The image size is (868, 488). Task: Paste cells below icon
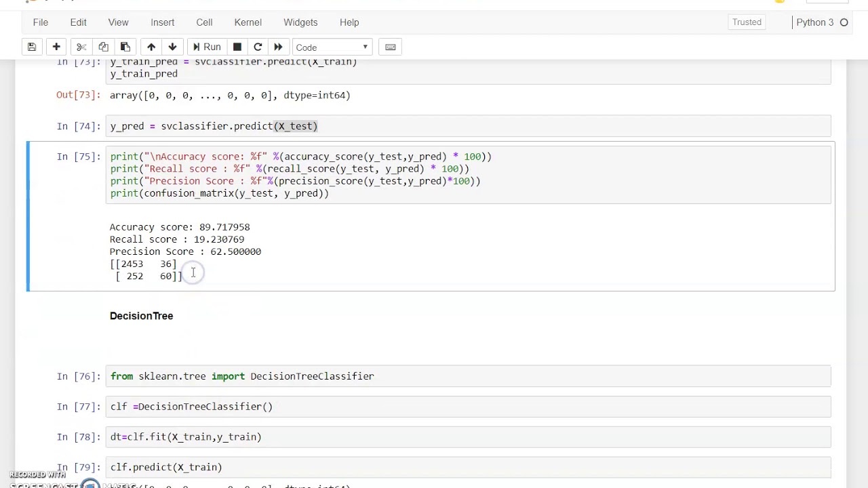(x=125, y=47)
